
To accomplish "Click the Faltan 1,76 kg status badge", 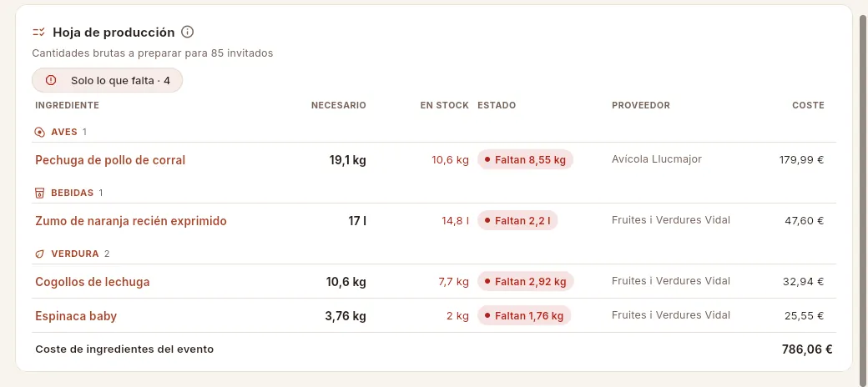I will pyautogui.click(x=523, y=315).
